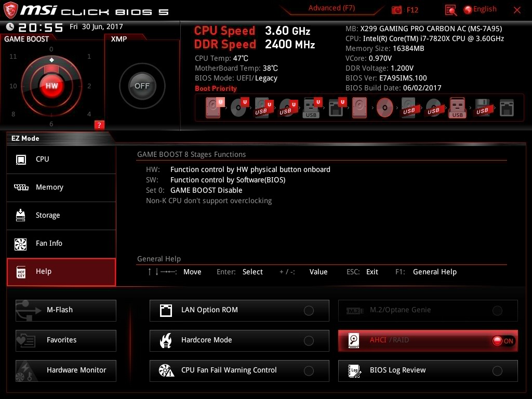
Task: Open the English language selector
Action: [x=481, y=9]
